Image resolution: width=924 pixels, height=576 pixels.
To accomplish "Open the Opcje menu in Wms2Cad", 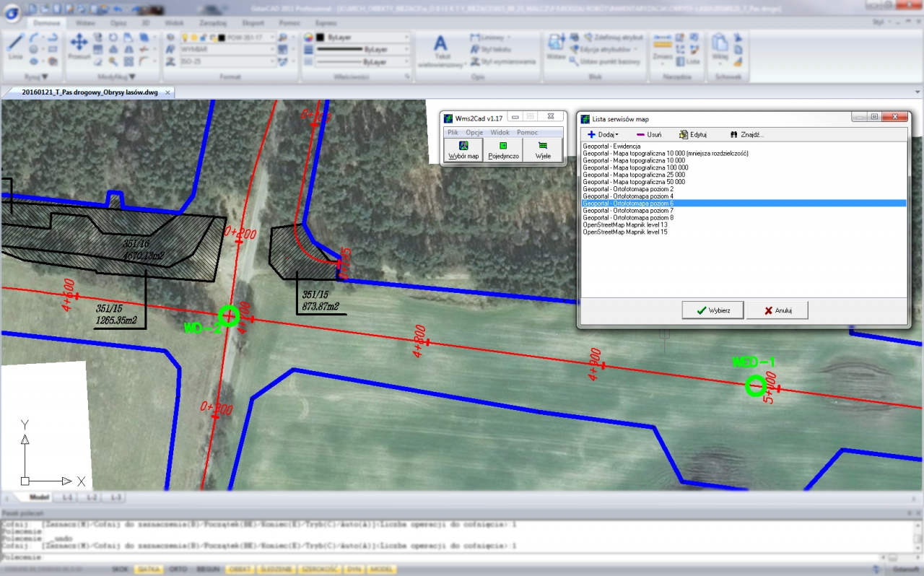I will pos(474,133).
